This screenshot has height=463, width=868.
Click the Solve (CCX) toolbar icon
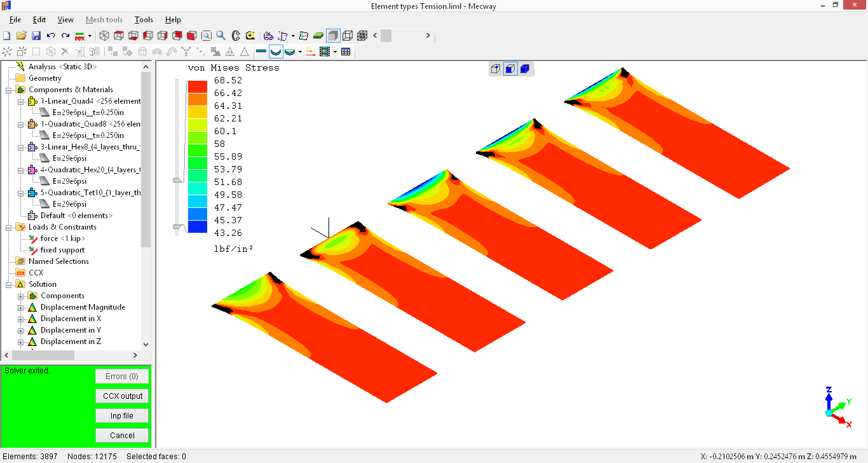click(x=80, y=36)
